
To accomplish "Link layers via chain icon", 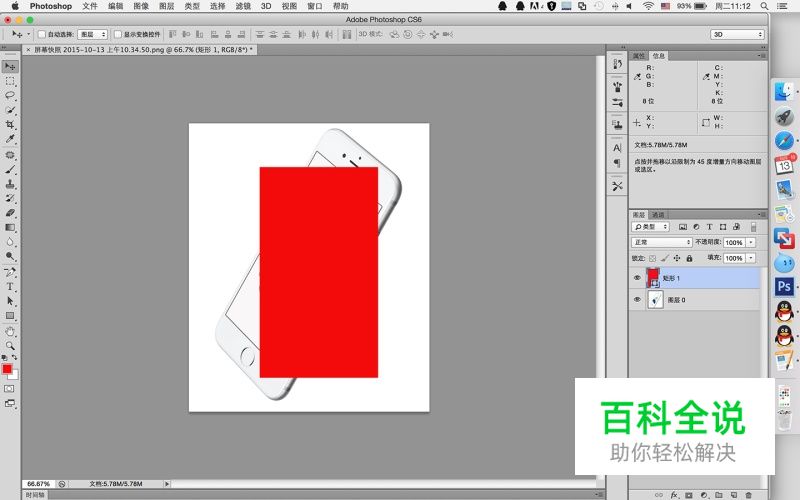I will point(659,495).
